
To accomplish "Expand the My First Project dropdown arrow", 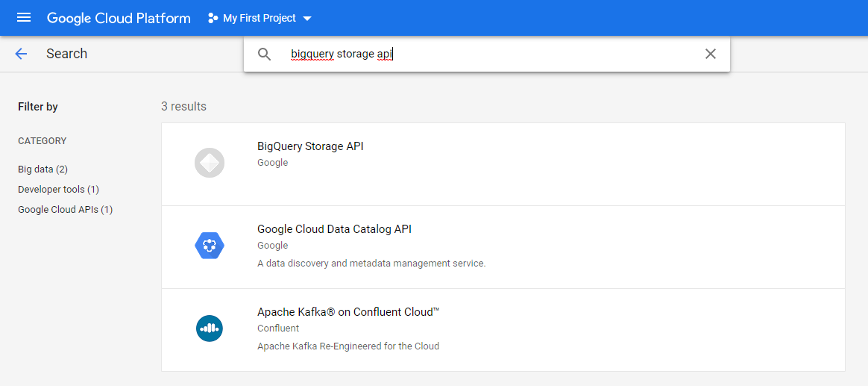I will [307, 19].
